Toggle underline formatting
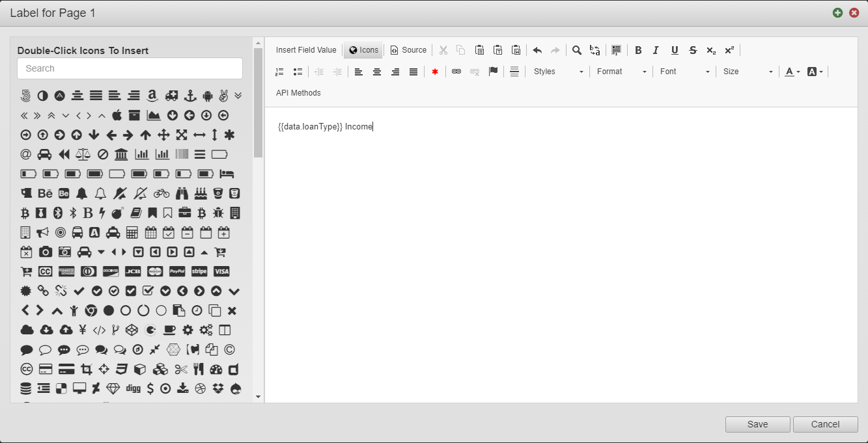The width and height of the screenshot is (868, 443). click(x=675, y=50)
